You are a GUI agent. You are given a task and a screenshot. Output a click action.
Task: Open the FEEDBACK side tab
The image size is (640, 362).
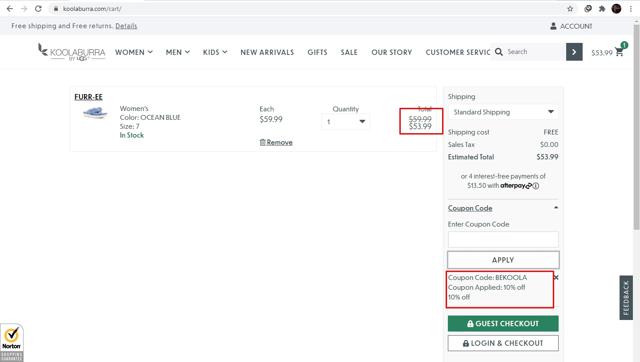point(626,298)
